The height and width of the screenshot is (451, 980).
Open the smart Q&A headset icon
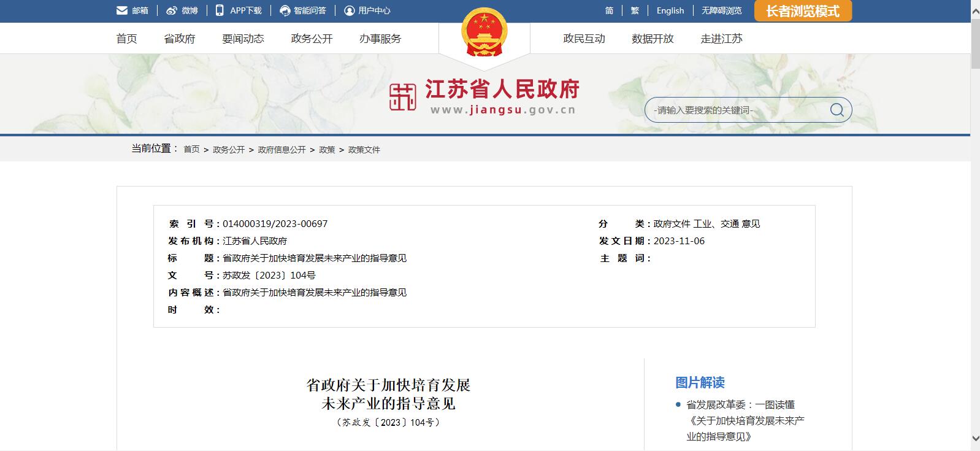[x=285, y=10]
